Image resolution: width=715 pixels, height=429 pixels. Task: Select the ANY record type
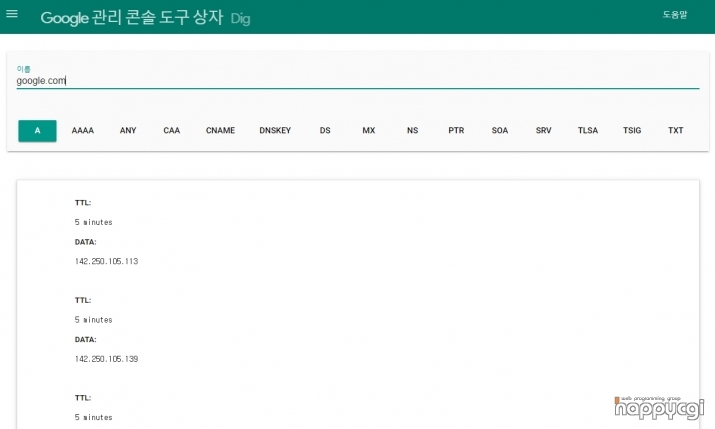pos(128,131)
